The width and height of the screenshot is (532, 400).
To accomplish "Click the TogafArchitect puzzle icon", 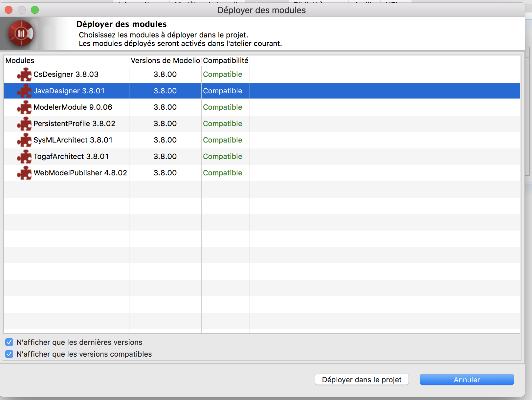I will [24, 157].
